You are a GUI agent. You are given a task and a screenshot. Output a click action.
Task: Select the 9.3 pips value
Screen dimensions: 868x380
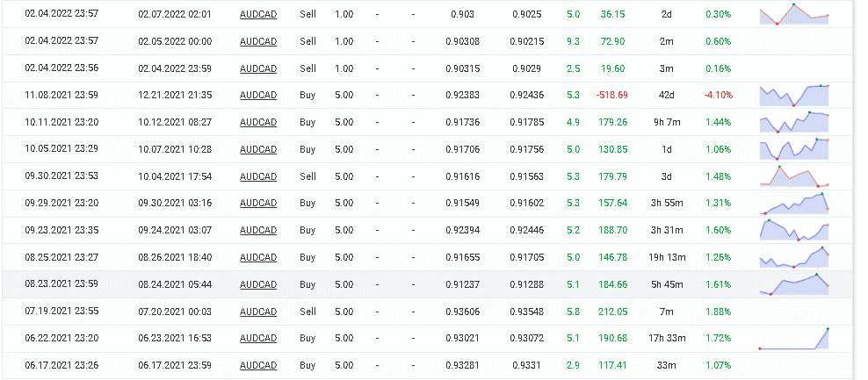(x=574, y=41)
